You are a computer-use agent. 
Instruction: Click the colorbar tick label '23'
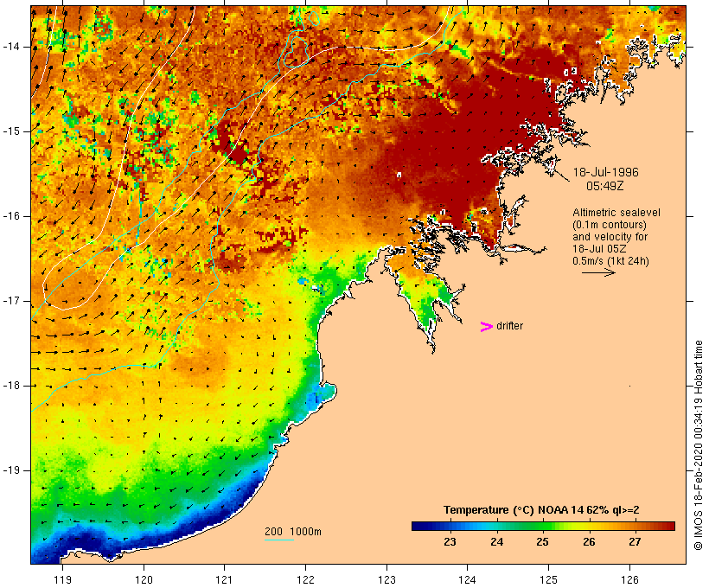pos(450,542)
